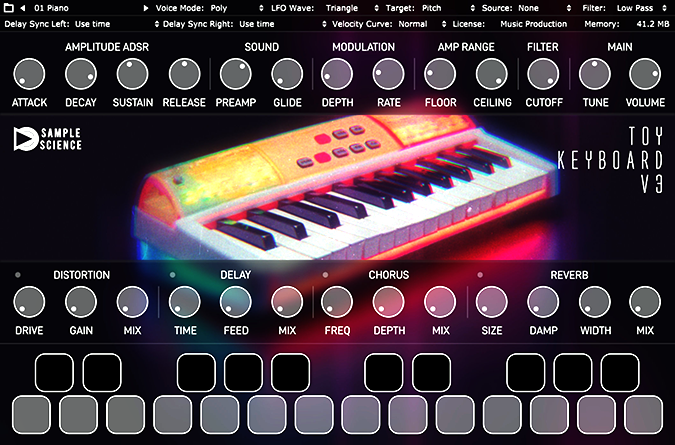Click the Sample Science logo
Screen dimensions: 675x445
point(47,139)
